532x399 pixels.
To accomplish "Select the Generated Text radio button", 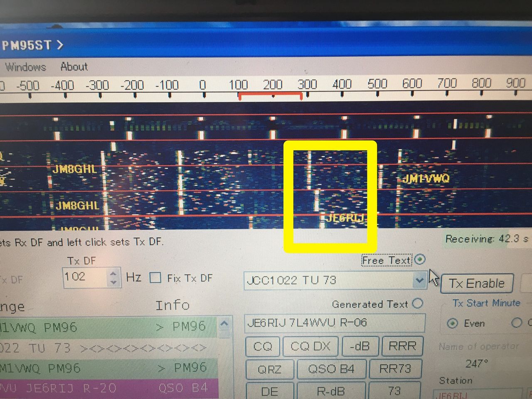I will point(418,304).
